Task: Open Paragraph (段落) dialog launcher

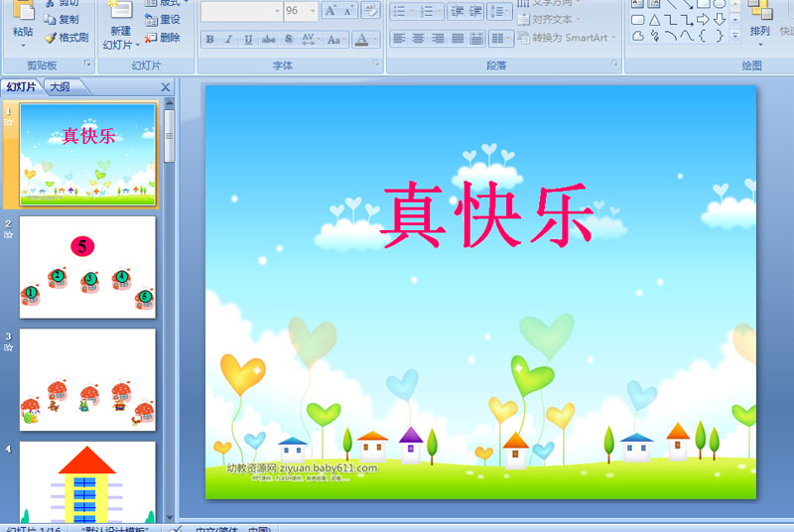Action: pyautogui.click(x=614, y=64)
